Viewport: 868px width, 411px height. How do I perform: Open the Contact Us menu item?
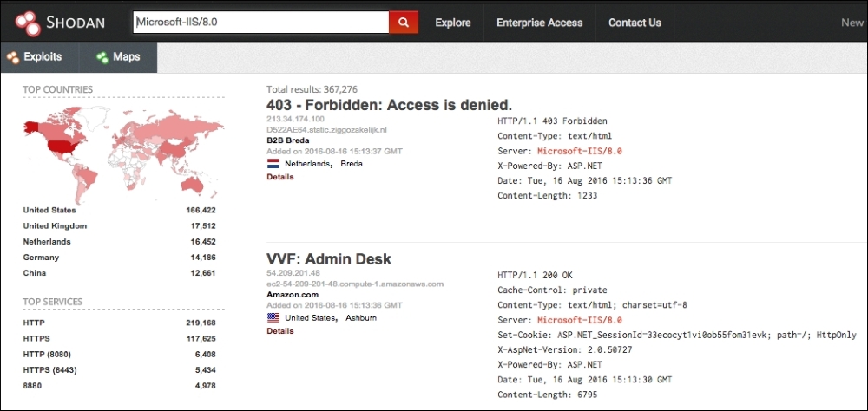(x=635, y=23)
